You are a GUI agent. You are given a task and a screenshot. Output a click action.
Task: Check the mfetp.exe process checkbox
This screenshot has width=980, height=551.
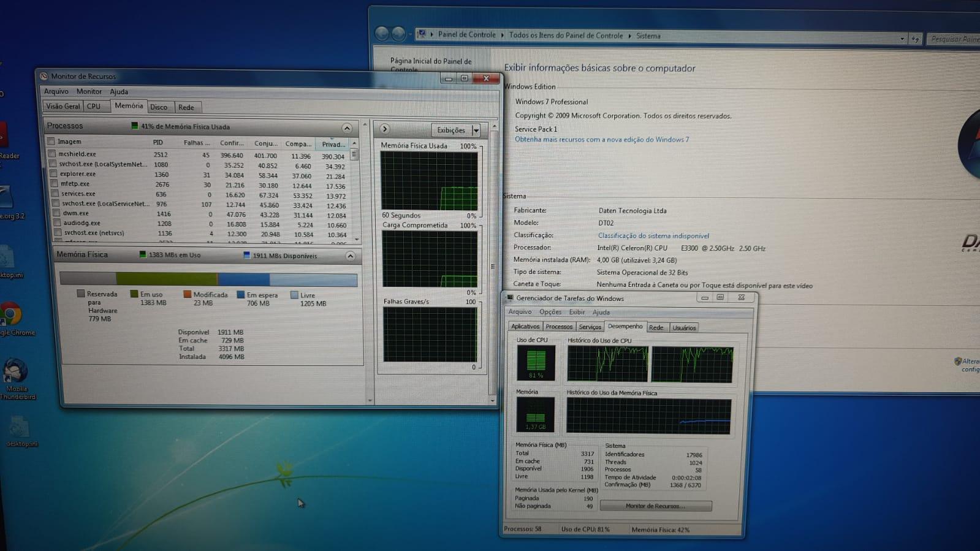(54, 183)
